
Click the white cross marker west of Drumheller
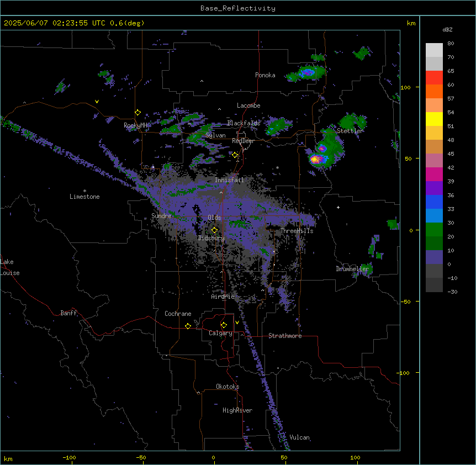338,207
